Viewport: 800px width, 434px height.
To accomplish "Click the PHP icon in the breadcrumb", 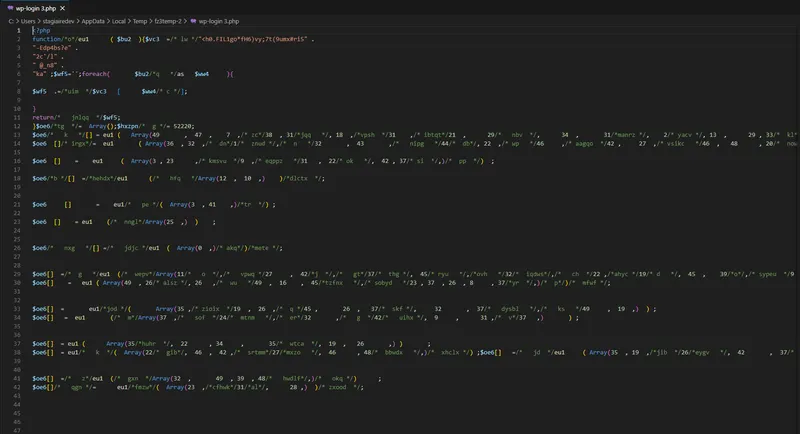I will click(x=193, y=21).
